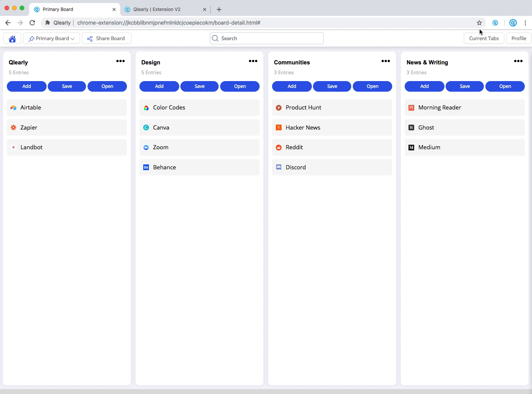This screenshot has width=532, height=394.
Task: Click Save in the Design column
Action: (x=200, y=86)
